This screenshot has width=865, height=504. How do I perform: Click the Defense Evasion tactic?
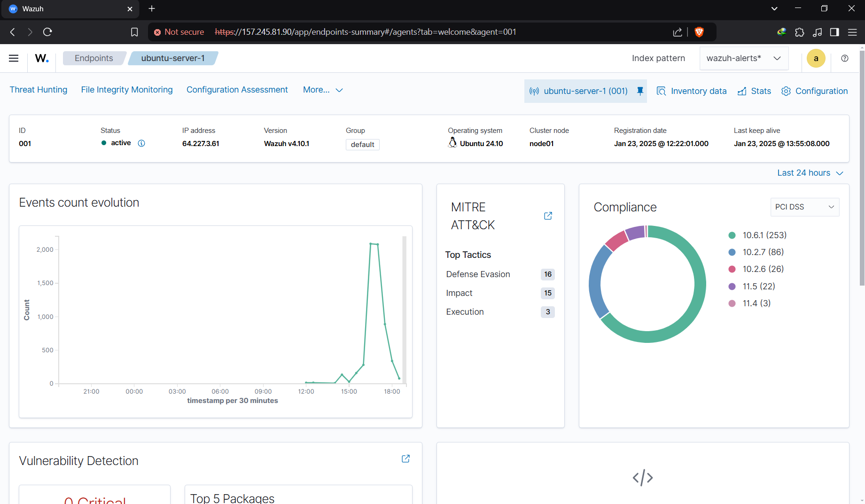click(x=478, y=274)
